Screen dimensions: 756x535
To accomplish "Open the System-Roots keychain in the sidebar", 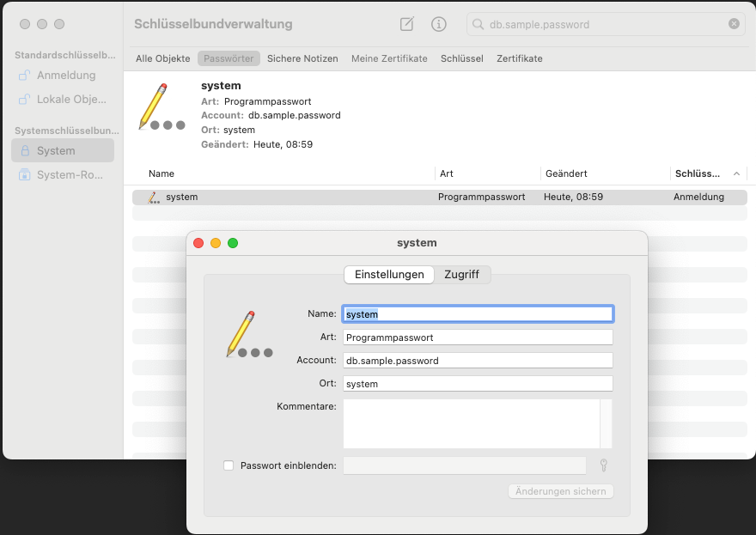I will [x=69, y=175].
